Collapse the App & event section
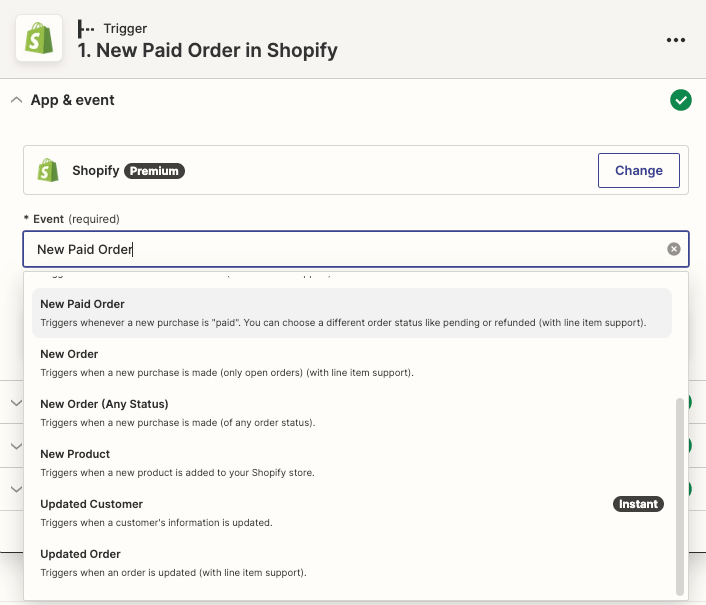The image size is (706, 605). click(17, 100)
